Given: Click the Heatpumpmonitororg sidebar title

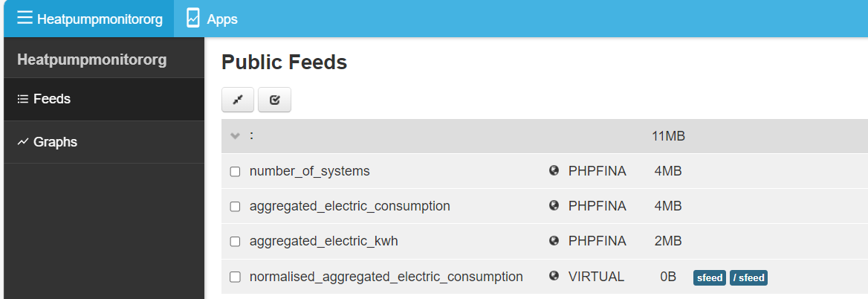Looking at the screenshot, I should pos(92,60).
